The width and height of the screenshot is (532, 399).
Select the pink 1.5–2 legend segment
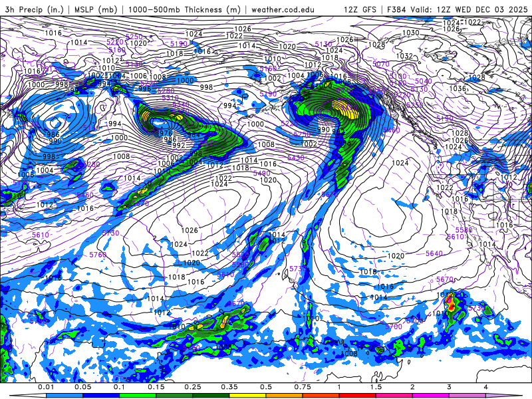394,396
